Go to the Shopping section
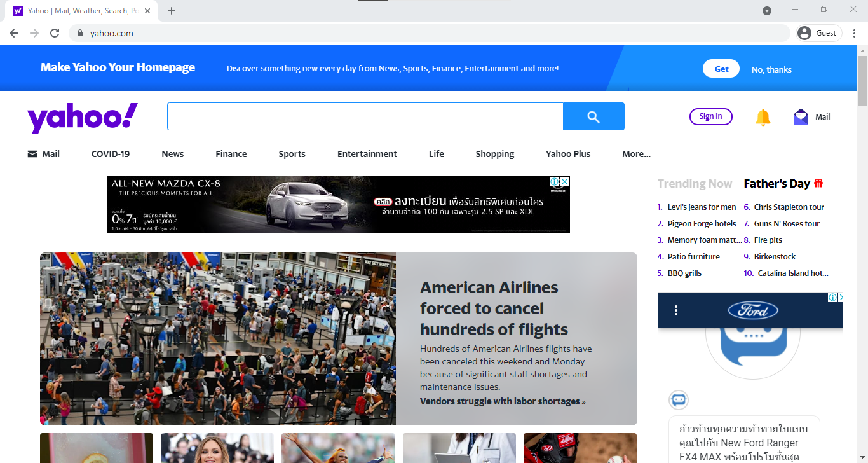Image resolution: width=868 pixels, height=463 pixels. coord(495,154)
